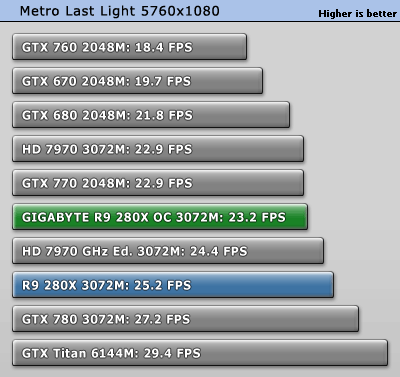Screen dimensions: 400x377
Task: Click the HD 7970 3072M 22.9 FPS bar
Action: 158,149
